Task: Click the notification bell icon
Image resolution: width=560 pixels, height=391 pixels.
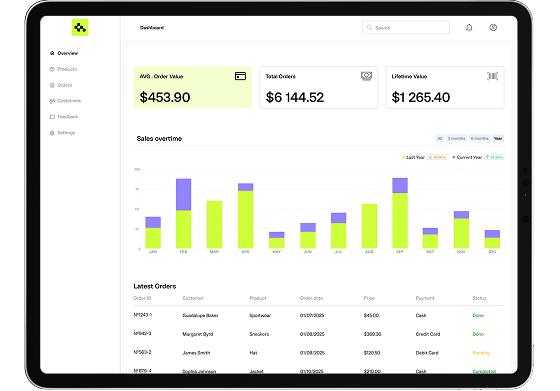Action: coord(469,27)
